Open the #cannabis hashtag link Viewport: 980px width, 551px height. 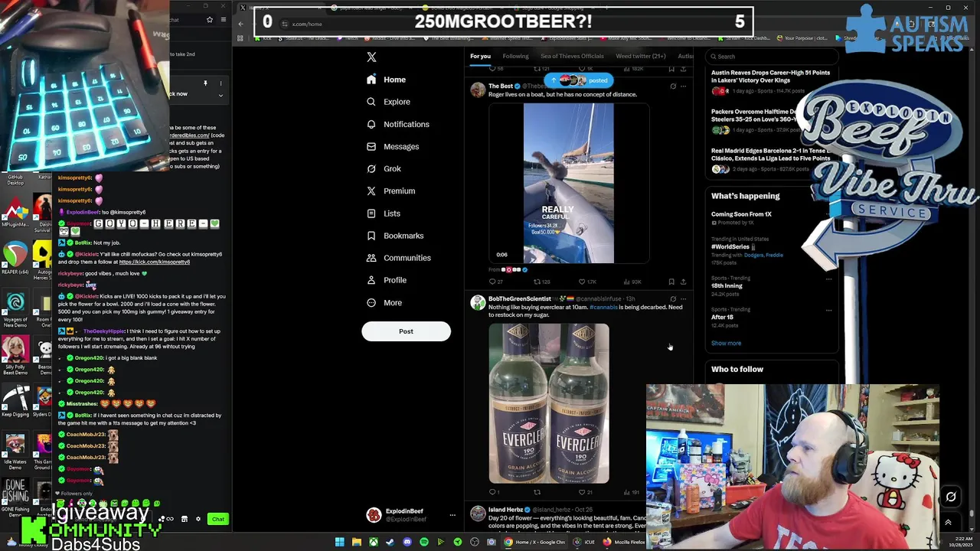point(603,307)
